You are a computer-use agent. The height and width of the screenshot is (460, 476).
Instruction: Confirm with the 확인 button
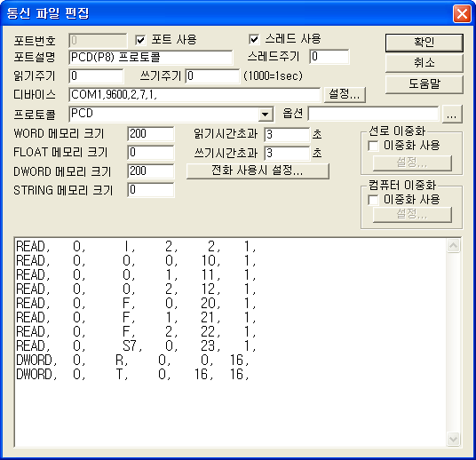[x=424, y=43]
